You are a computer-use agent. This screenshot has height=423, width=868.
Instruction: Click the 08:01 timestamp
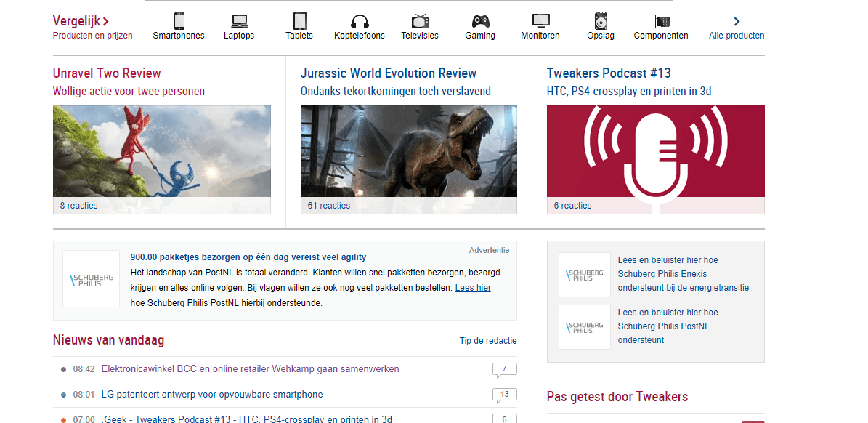tap(84, 395)
